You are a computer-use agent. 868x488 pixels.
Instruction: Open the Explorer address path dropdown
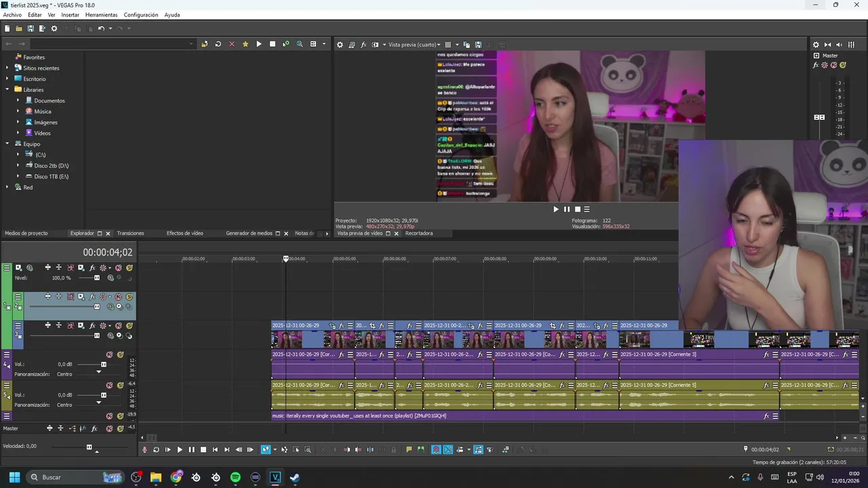(191, 44)
